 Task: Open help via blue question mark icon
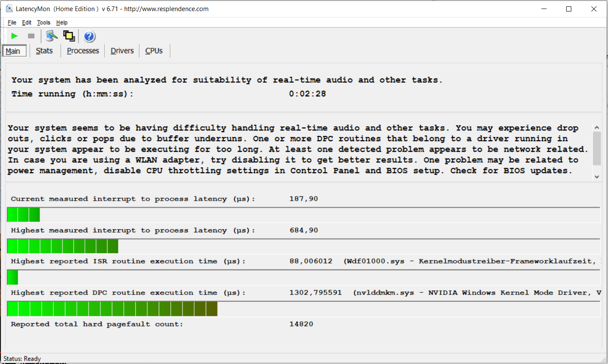(x=89, y=36)
